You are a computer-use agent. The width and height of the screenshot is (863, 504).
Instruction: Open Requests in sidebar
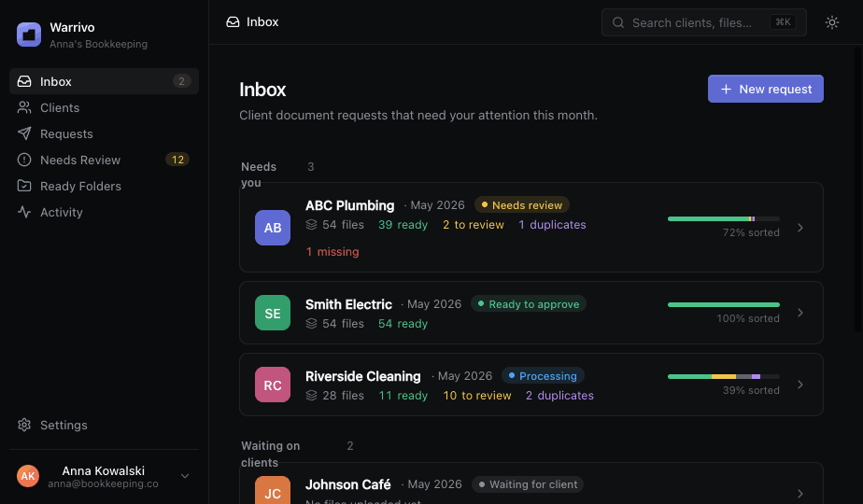(104, 133)
